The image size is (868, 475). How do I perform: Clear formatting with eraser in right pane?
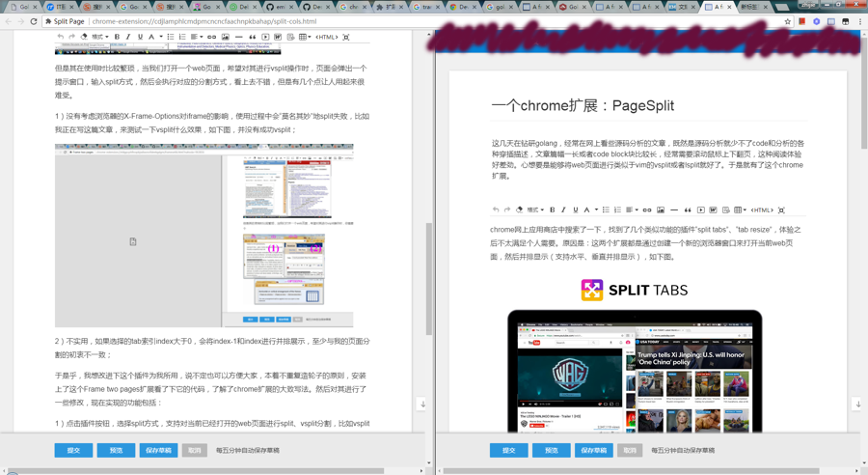pos(519,210)
